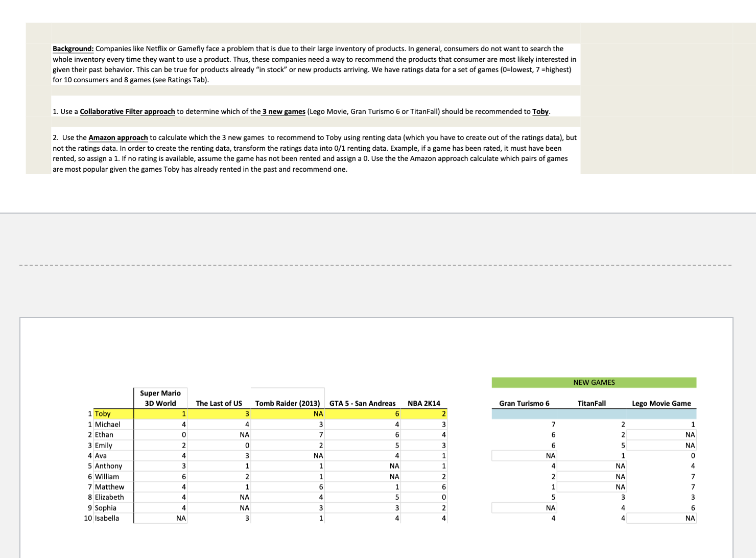756x558 pixels.
Task: Select the green "NEW GAMES" header bar
Action: (594, 382)
